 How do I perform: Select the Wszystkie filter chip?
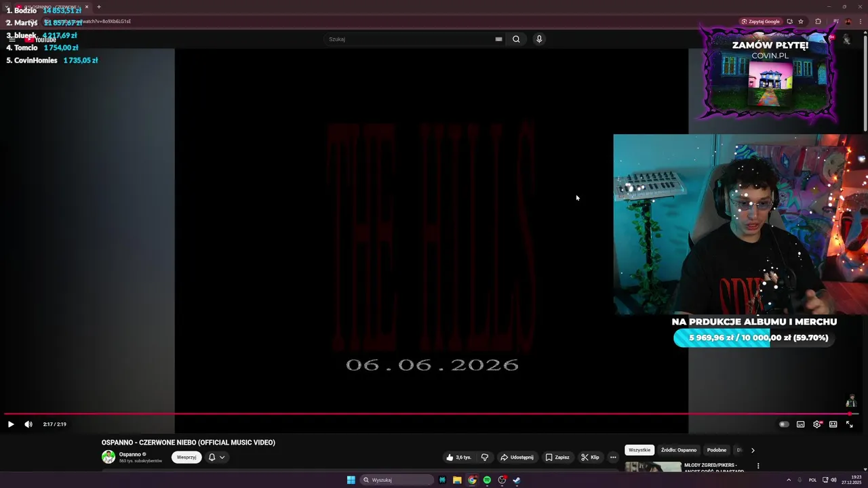[639, 450]
